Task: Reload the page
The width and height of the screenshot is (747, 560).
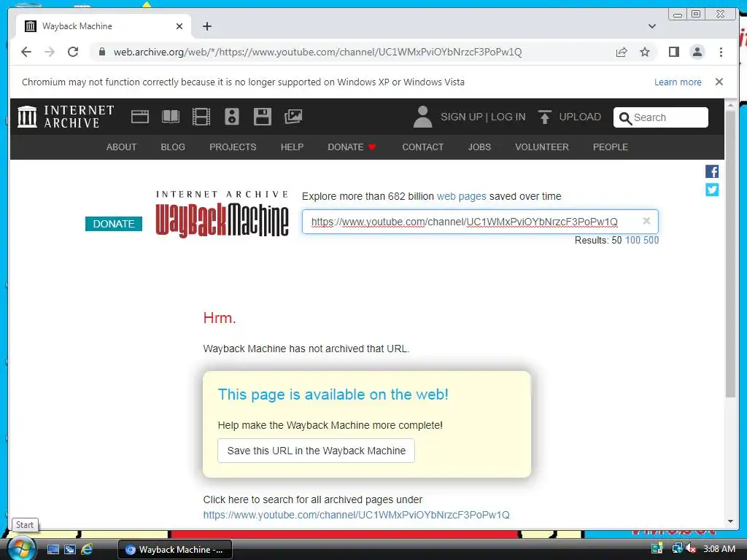Action: pyautogui.click(x=73, y=52)
